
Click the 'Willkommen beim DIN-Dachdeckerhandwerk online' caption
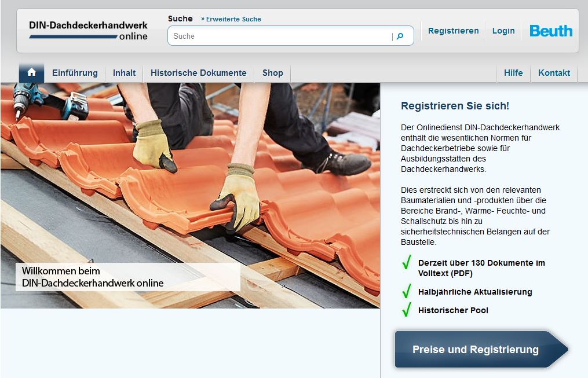[x=128, y=277]
